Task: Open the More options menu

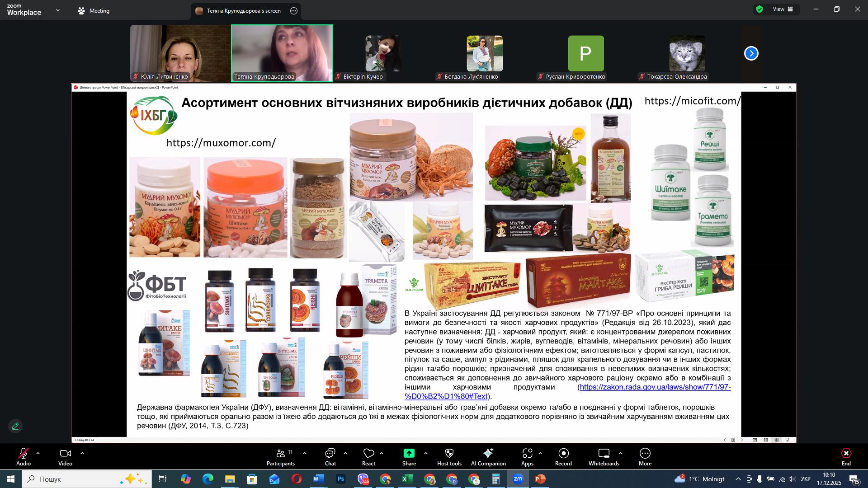Action: click(645, 456)
